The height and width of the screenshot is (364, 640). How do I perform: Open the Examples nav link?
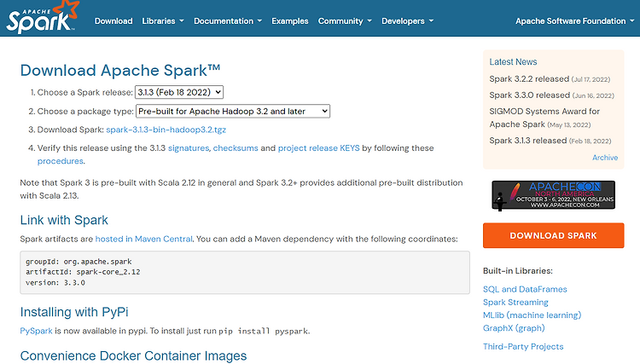[290, 21]
